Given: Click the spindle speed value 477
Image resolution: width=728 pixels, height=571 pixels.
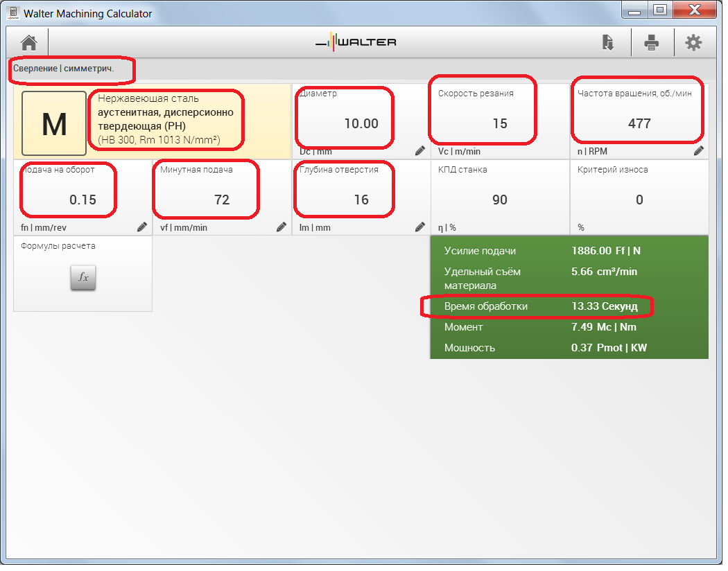Looking at the screenshot, I should [639, 124].
